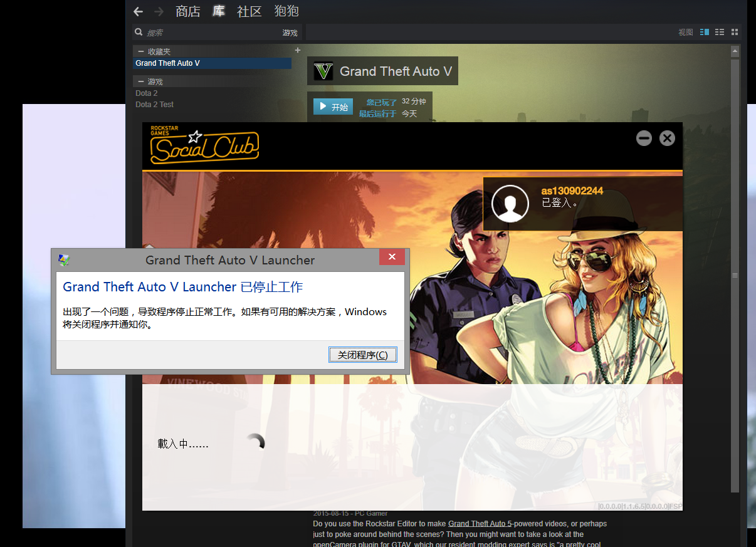Switch to detail view icon
The image size is (756, 547).
(705, 32)
